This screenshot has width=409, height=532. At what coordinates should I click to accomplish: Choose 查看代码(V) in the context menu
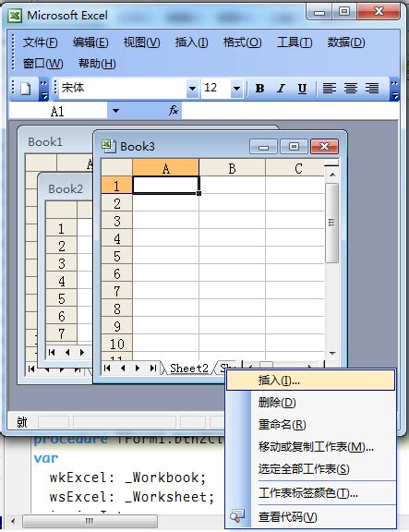310,516
